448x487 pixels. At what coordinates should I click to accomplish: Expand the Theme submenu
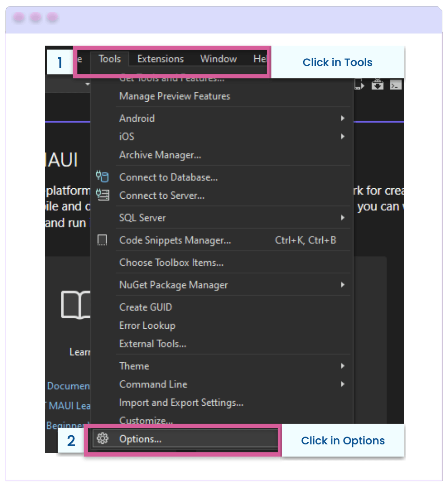click(x=222, y=366)
